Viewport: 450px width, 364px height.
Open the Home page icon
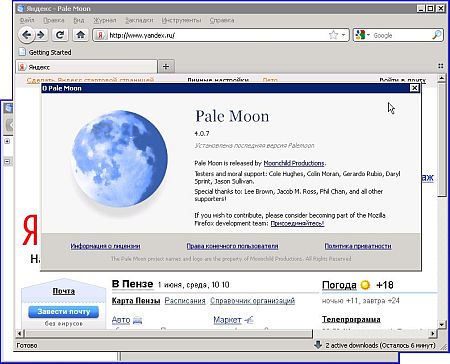(x=80, y=35)
